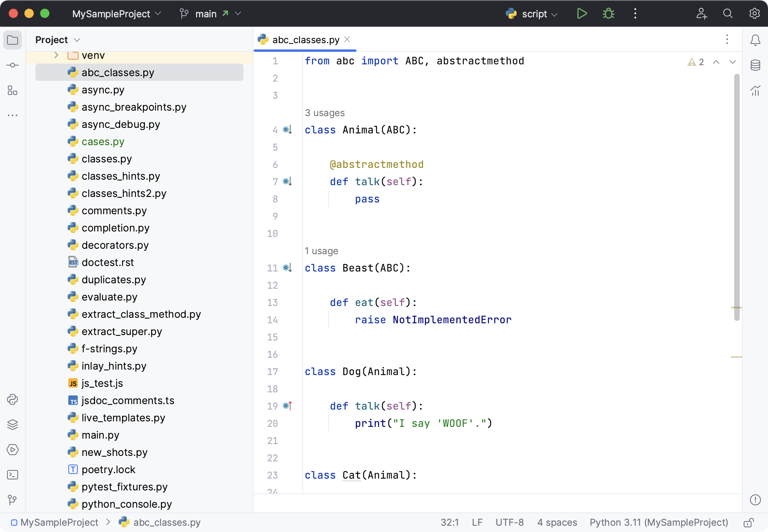Image resolution: width=768 pixels, height=532 pixels.
Task: Click the Run script button
Action: click(581, 13)
